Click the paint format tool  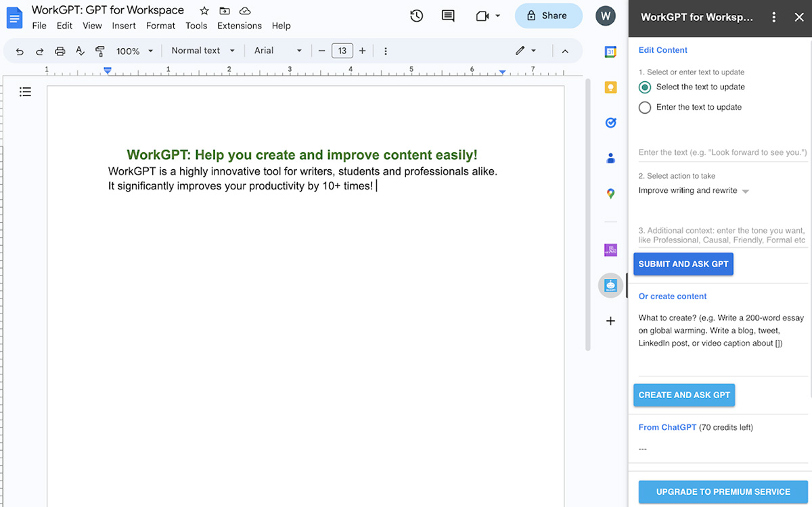click(99, 50)
